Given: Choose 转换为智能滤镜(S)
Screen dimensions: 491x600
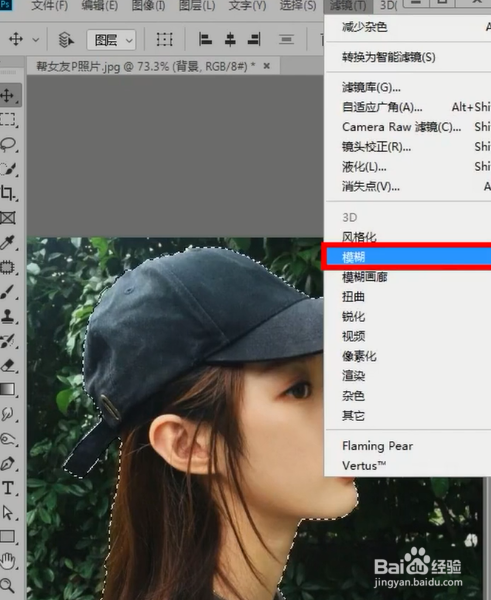Looking at the screenshot, I should click(x=408, y=57).
